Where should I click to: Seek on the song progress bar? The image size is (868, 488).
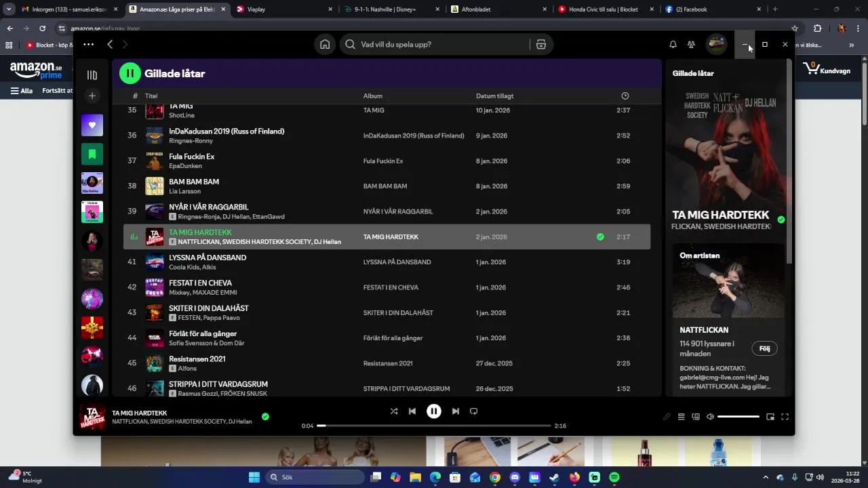(434, 426)
